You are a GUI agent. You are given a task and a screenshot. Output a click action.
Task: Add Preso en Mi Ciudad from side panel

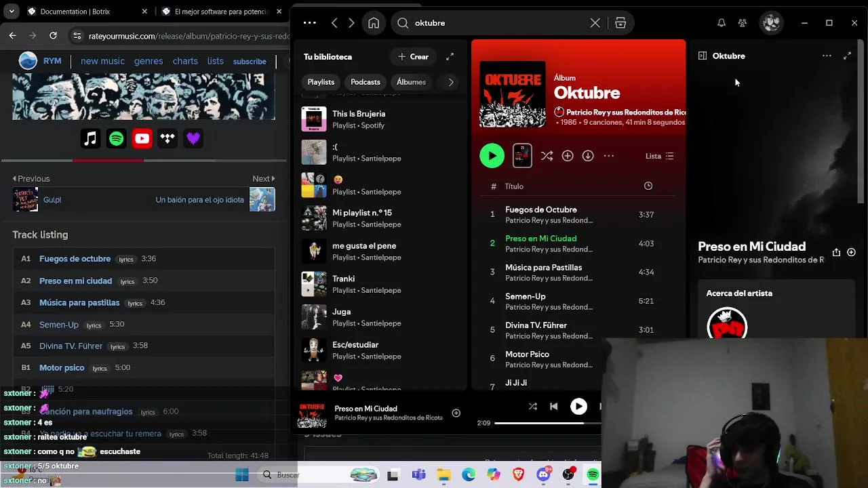pyautogui.click(x=851, y=252)
